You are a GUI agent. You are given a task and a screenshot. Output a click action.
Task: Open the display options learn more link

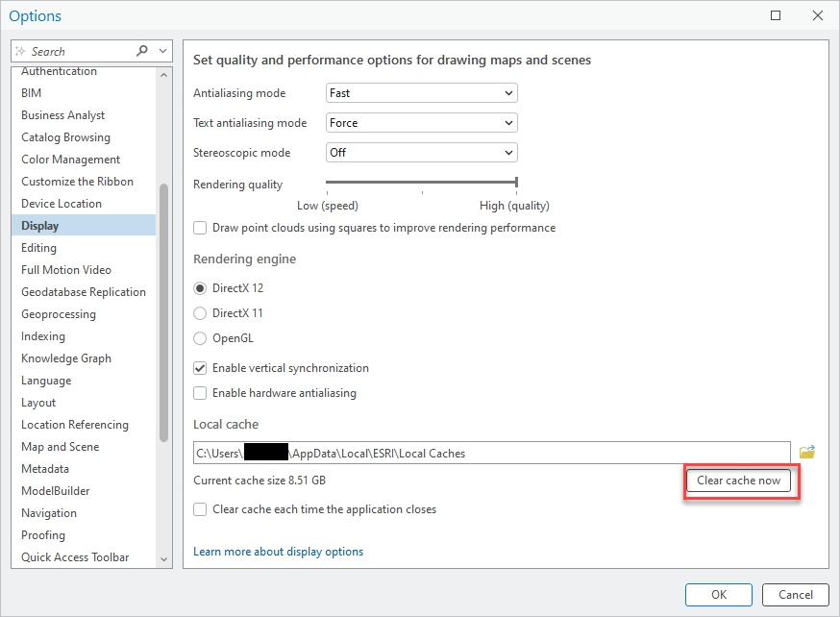point(278,552)
